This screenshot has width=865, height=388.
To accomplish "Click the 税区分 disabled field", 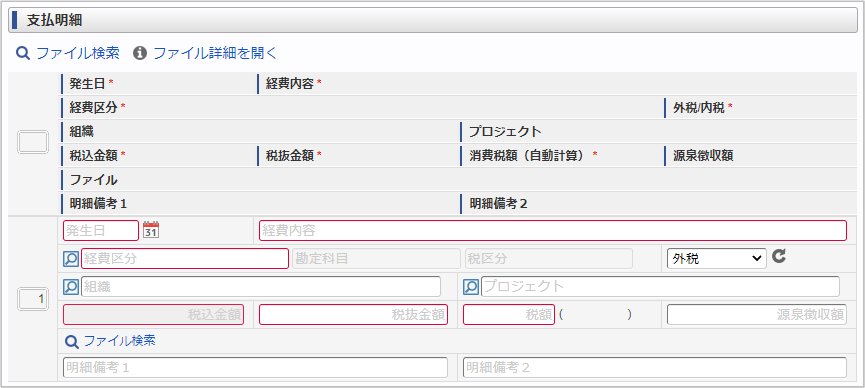I will click(x=549, y=258).
